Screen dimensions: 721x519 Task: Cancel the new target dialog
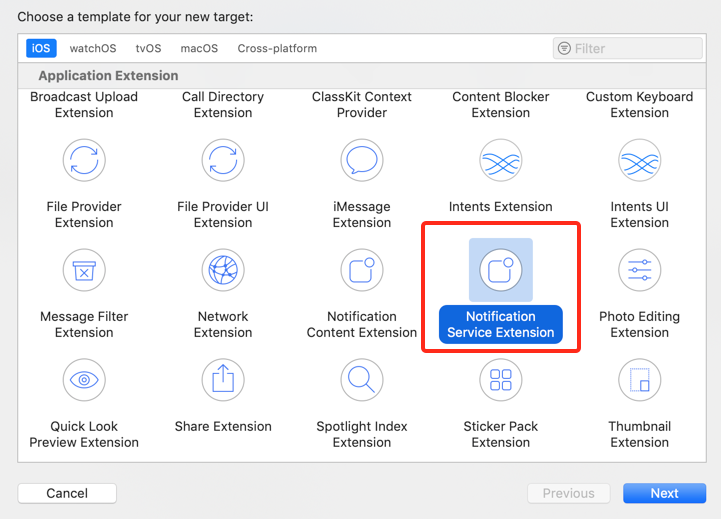point(67,493)
